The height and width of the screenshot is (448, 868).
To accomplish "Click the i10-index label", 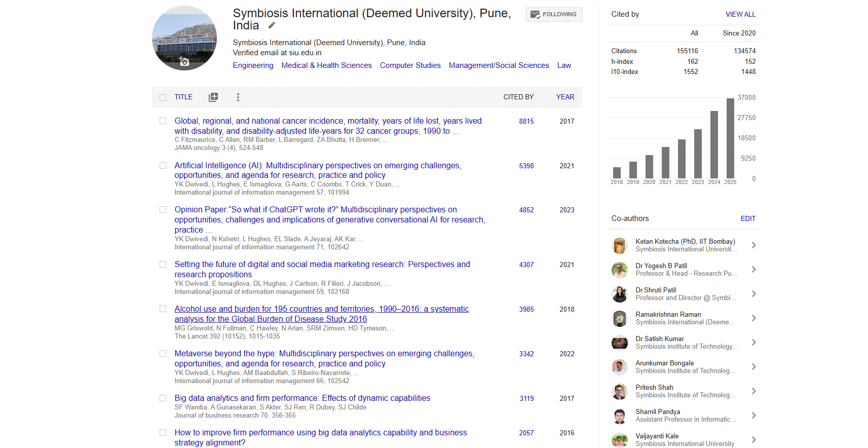I will pyautogui.click(x=625, y=72).
